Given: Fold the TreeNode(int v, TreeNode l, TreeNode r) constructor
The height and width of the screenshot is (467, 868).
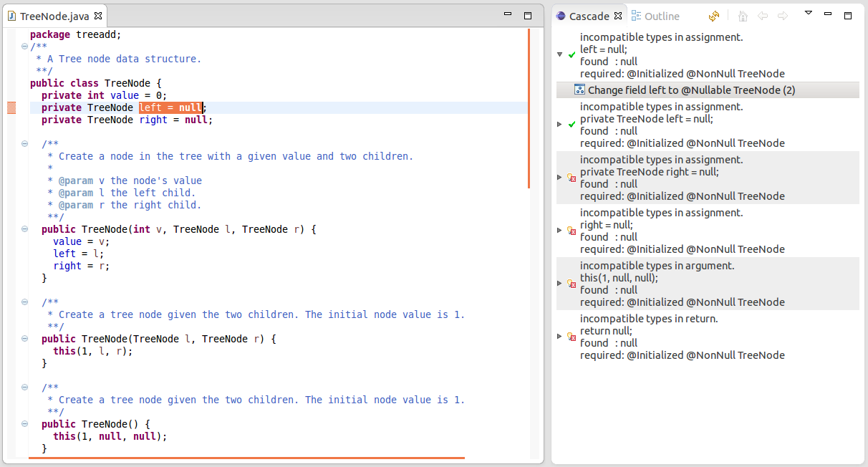Looking at the screenshot, I should point(24,229).
